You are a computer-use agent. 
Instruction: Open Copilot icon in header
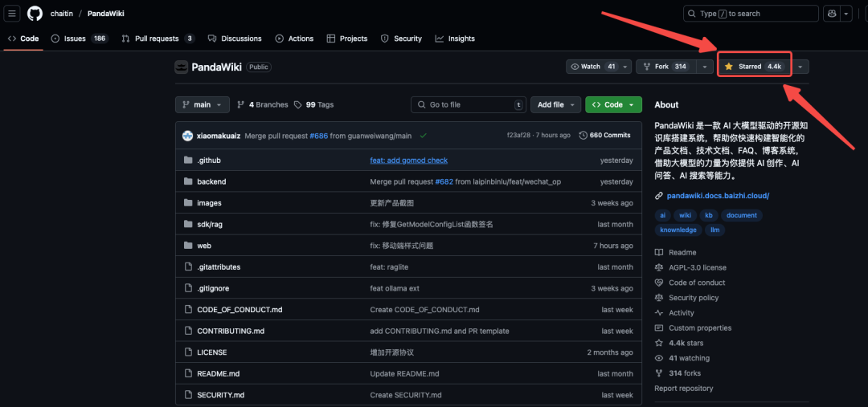(x=832, y=14)
